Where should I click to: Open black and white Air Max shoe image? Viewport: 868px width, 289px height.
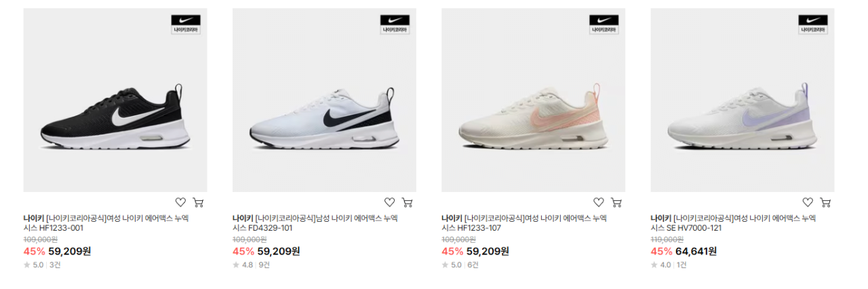(115, 100)
